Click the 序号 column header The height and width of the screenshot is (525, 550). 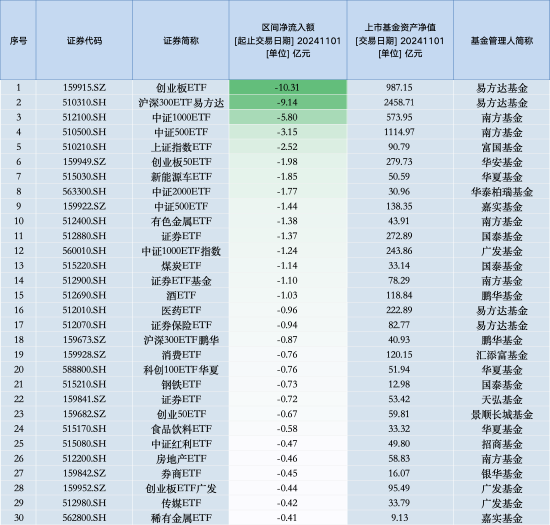pyautogui.click(x=18, y=41)
